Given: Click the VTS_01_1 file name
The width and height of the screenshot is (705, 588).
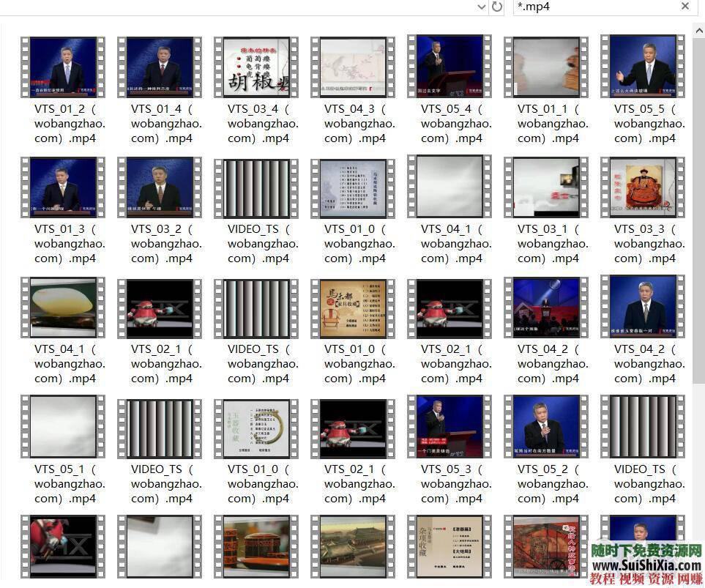Looking at the screenshot, I should (x=553, y=123).
